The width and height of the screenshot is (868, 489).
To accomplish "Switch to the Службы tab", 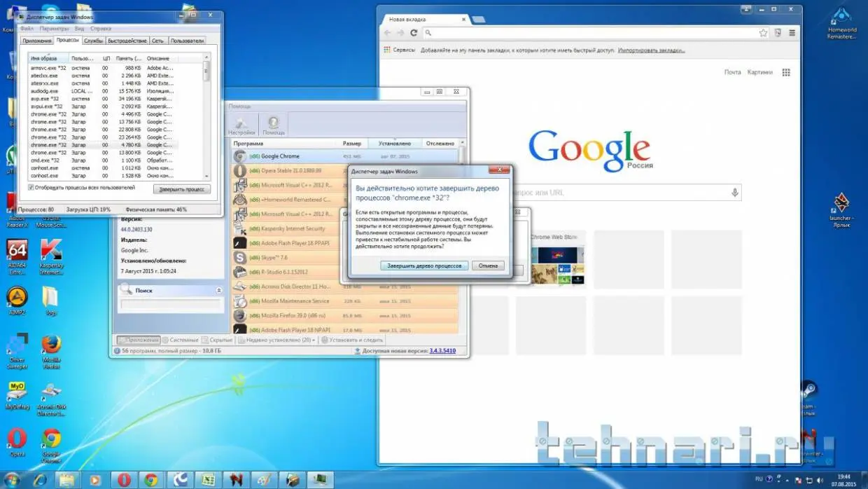I will (94, 41).
